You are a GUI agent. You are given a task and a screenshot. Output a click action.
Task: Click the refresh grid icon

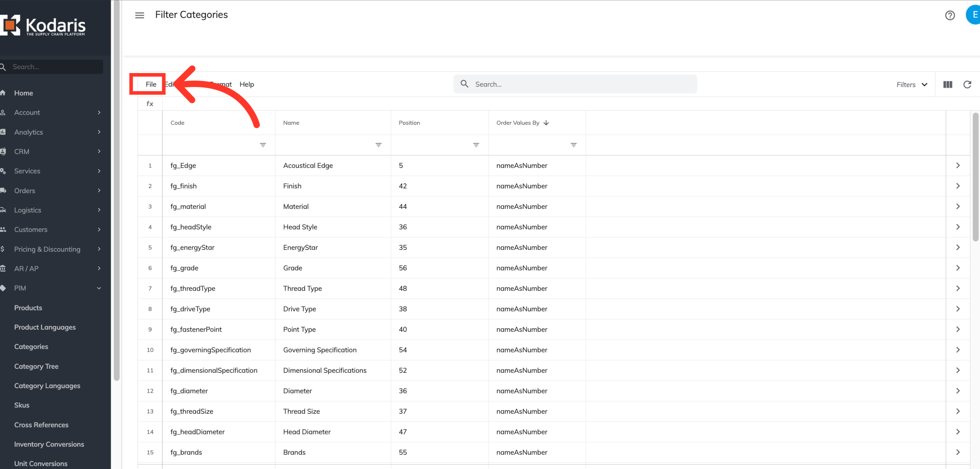point(967,84)
